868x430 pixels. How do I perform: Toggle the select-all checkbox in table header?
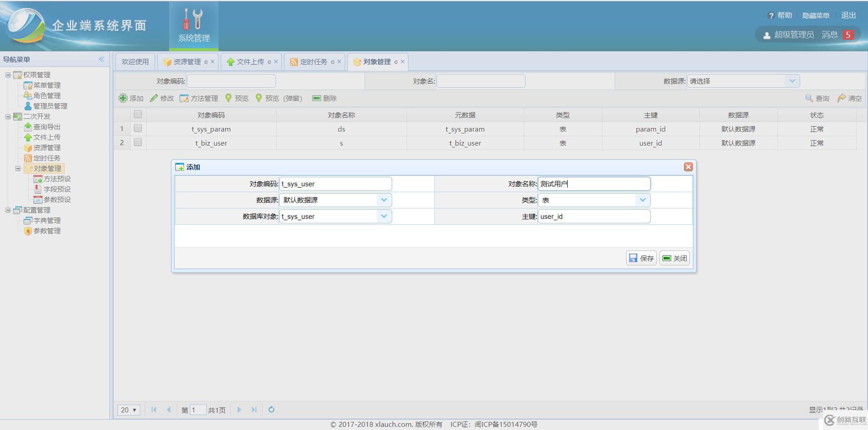[138, 114]
